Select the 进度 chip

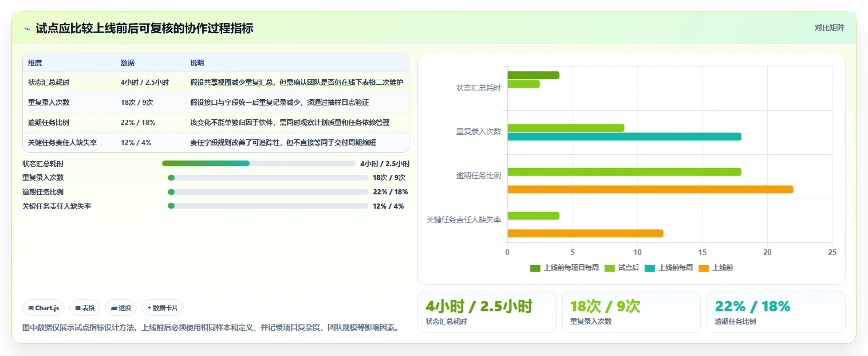coord(121,308)
